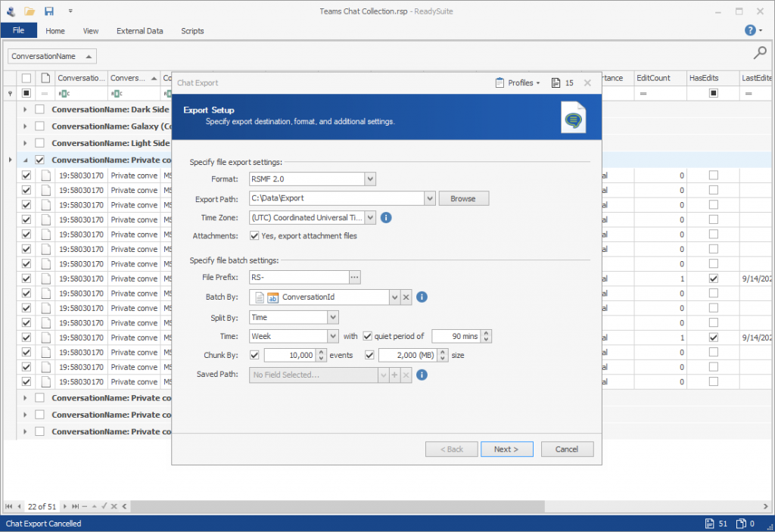Open the Time Zone dropdown
This screenshot has height=532, width=775.
click(x=369, y=217)
